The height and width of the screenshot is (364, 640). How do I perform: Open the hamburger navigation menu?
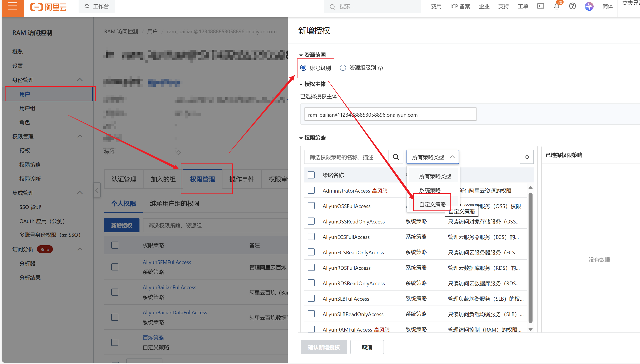(x=13, y=6)
